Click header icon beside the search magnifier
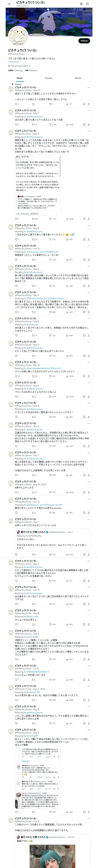 (x=81, y=4)
